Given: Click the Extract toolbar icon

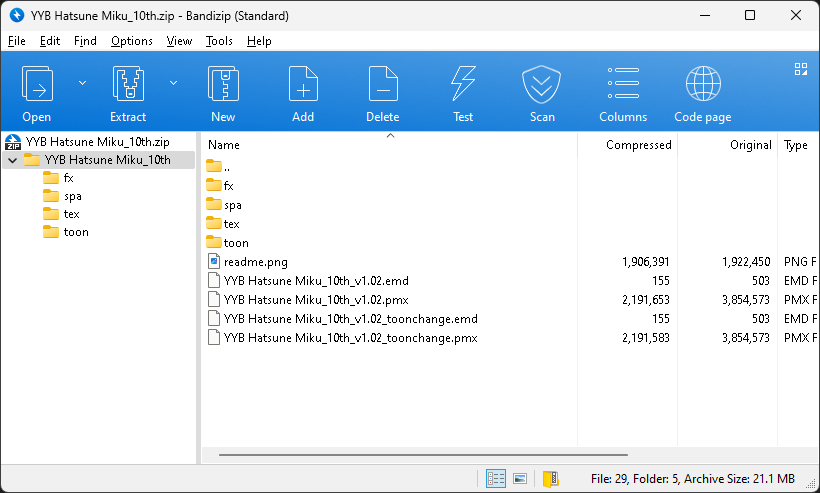Looking at the screenshot, I should click(x=128, y=84).
